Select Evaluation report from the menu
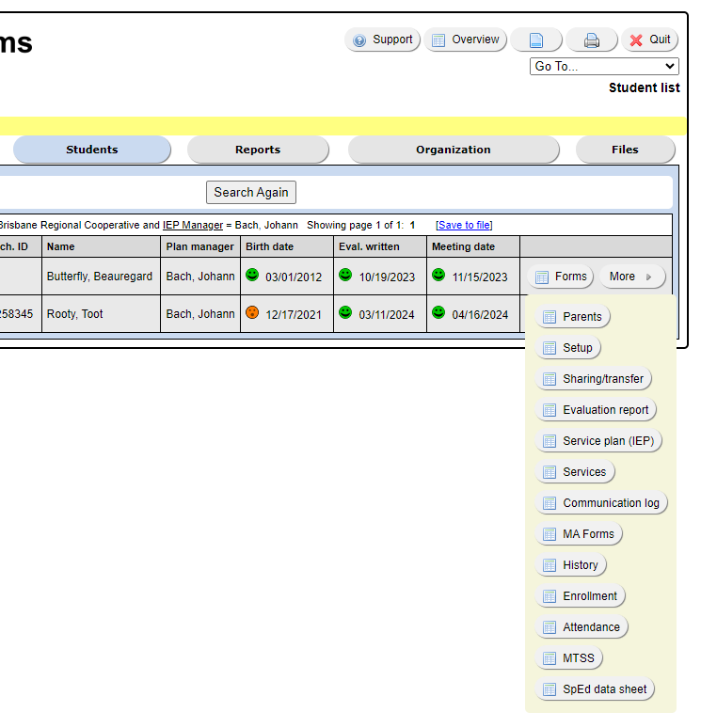701x728 pixels. click(596, 410)
